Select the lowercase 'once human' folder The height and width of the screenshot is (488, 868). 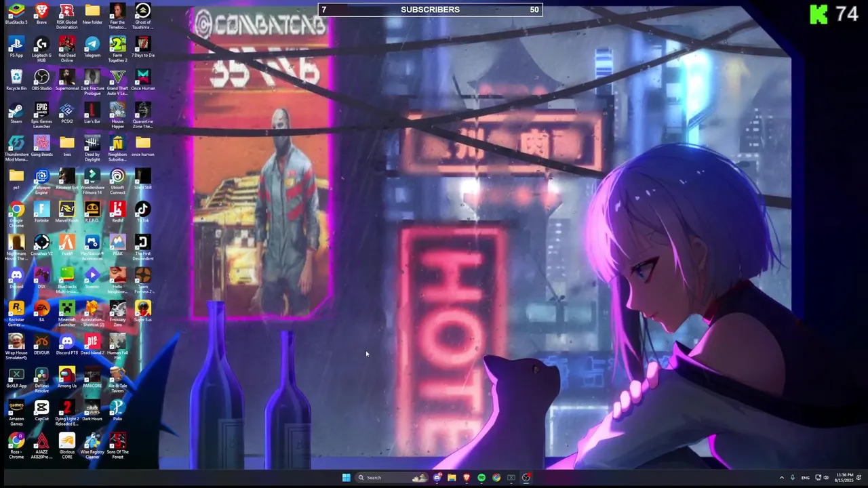point(142,146)
